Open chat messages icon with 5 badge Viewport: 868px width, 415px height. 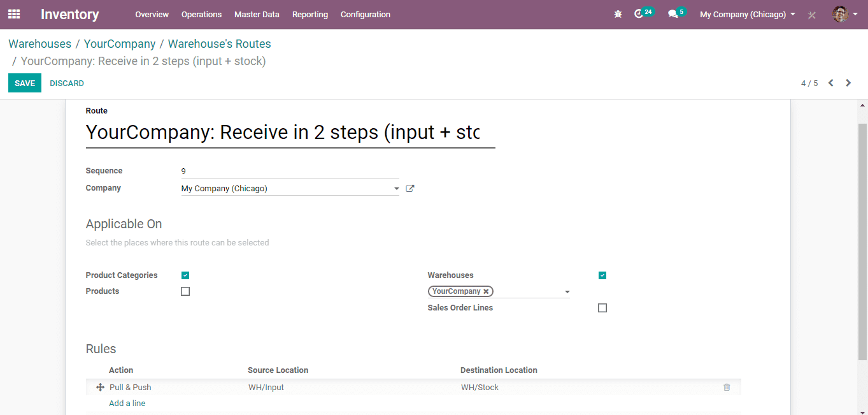pyautogui.click(x=676, y=13)
